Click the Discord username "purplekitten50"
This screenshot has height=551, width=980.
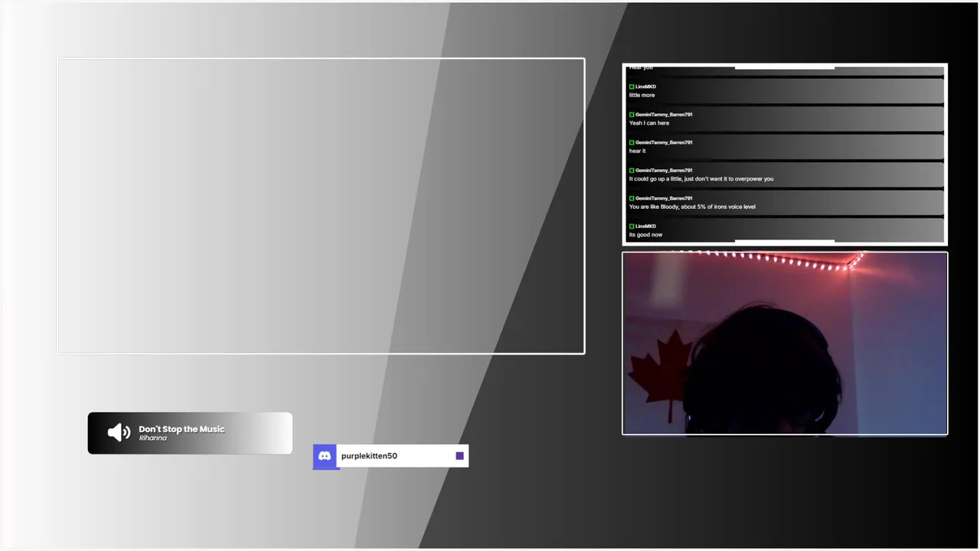click(369, 456)
